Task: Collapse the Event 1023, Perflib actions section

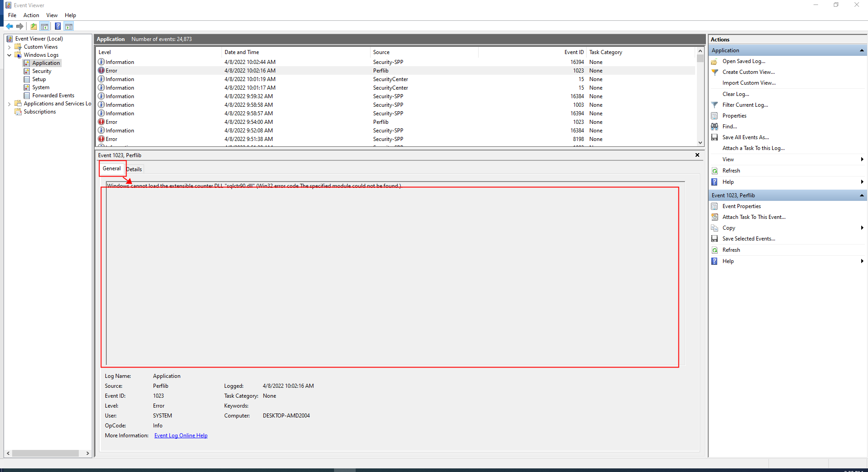Action: (x=862, y=195)
